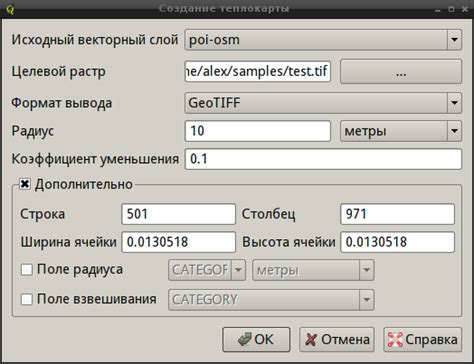
Task: Browse for target raster with '...' button
Action: [x=401, y=71]
